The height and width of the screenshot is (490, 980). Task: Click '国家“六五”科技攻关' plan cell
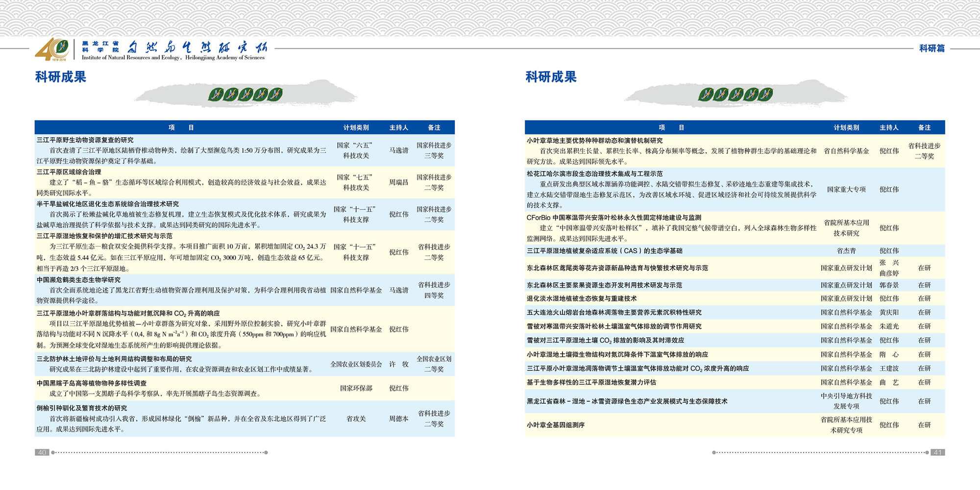pyautogui.click(x=356, y=150)
